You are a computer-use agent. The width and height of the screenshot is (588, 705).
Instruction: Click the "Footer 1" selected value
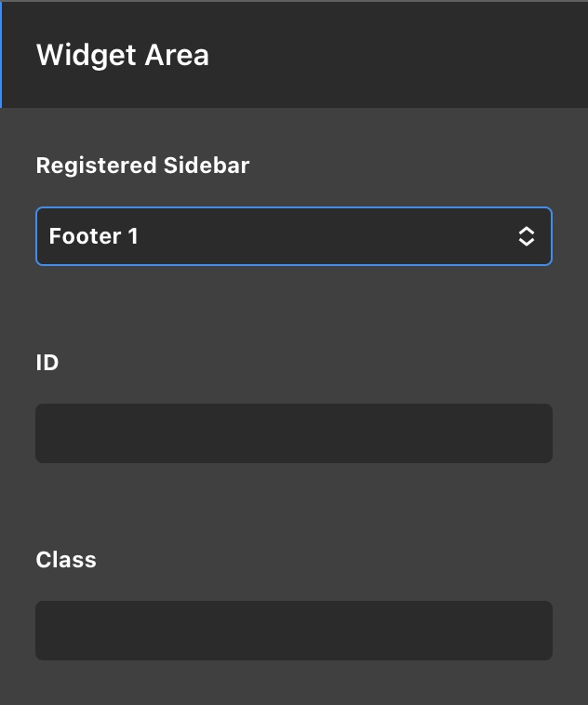click(x=94, y=236)
